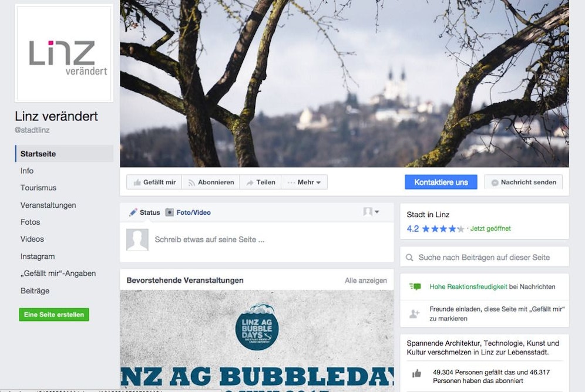Click the Linz verändert profile logo
Screen dimensions: 585x392
pos(64,53)
